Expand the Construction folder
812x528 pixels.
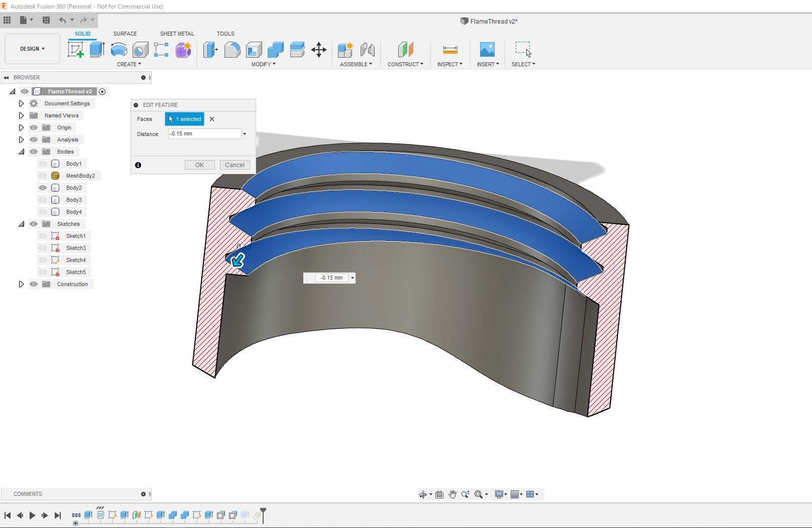(x=21, y=284)
